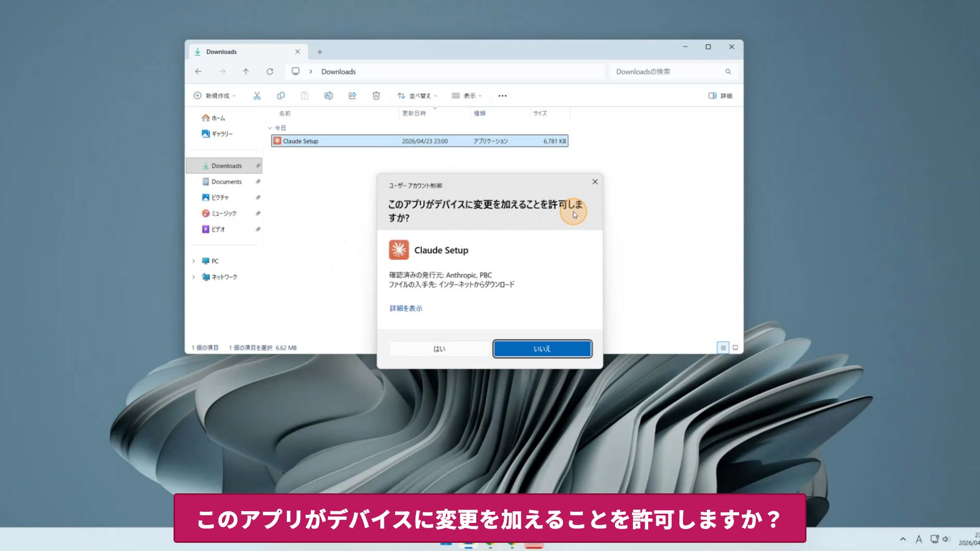This screenshot has width=980, height=551.
Task: Click Downloads in the address path
Action: click(338, 71)
